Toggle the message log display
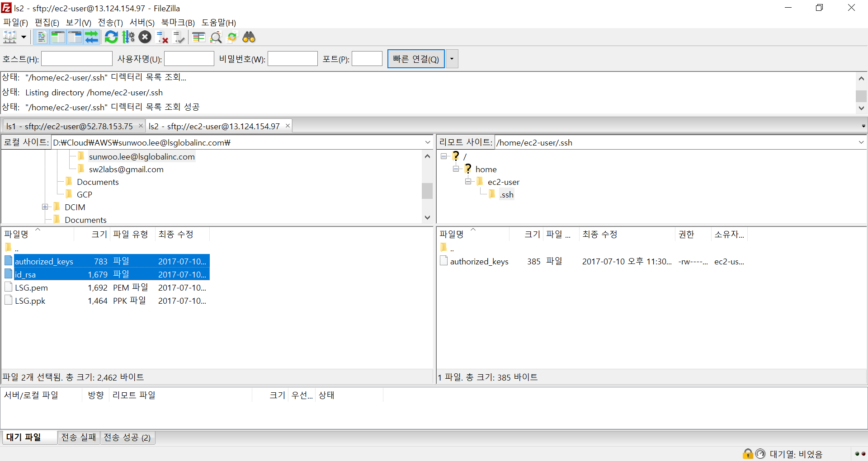The image size is (868, 461). click(x=42, y=37)
